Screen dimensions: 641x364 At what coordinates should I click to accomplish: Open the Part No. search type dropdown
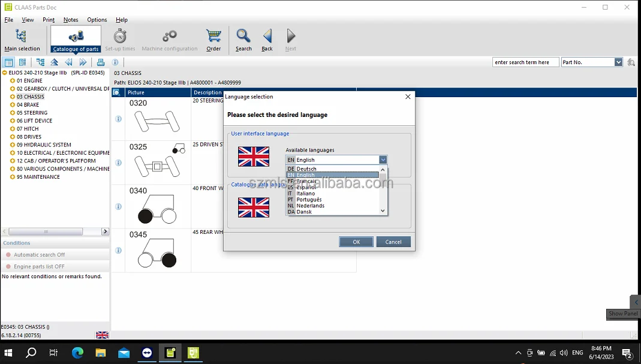pos(618,62)
